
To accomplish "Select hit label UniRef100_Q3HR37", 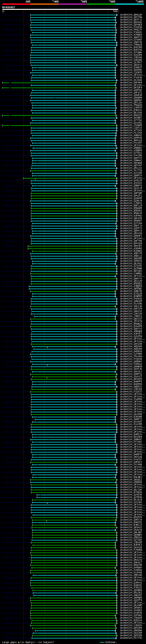I will point(131,67).
